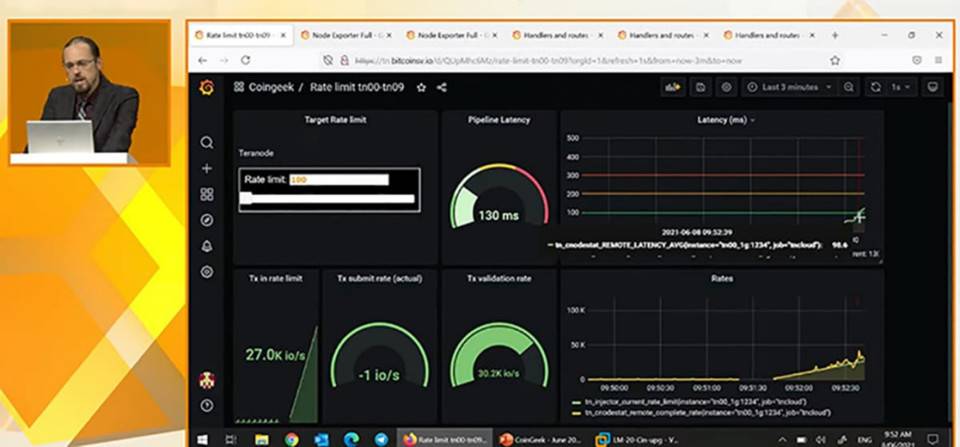Click the Create plus icon in sidebar

[207, 168]
